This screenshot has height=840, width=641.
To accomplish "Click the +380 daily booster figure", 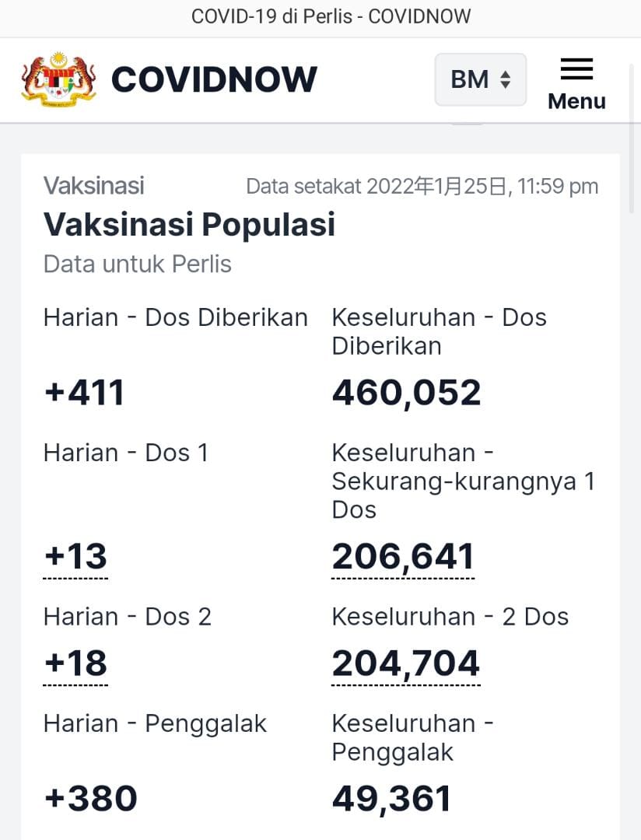I will (90, 799).
